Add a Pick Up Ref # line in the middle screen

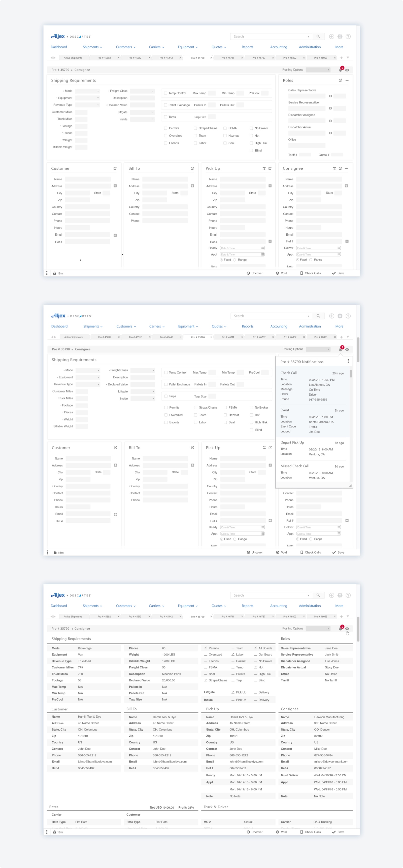pos(270,521)
